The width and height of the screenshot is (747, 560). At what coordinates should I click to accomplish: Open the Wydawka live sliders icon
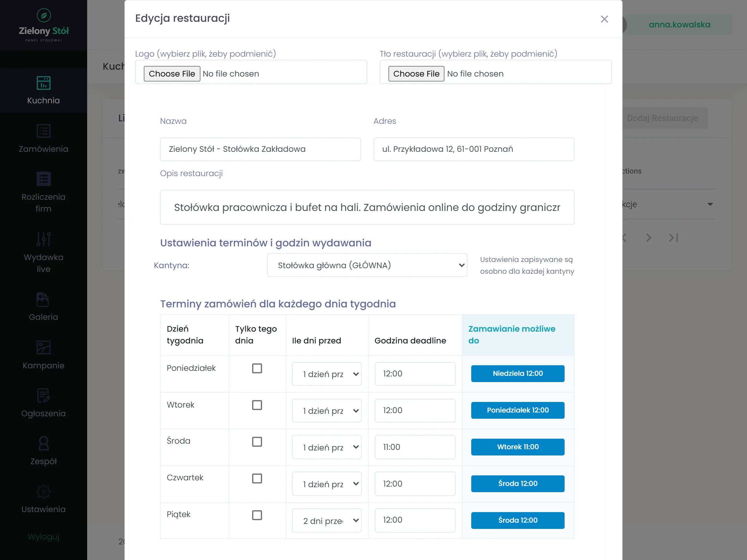click(44, 239)
